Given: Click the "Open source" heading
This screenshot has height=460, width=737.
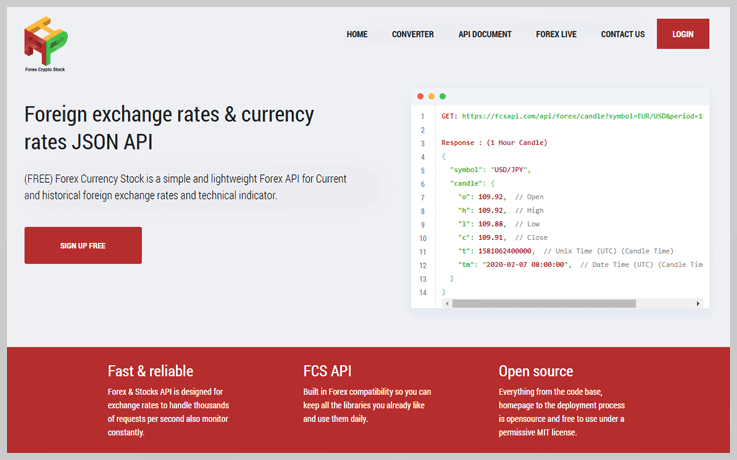Looking at the screenshot, I should click(536, 371).
